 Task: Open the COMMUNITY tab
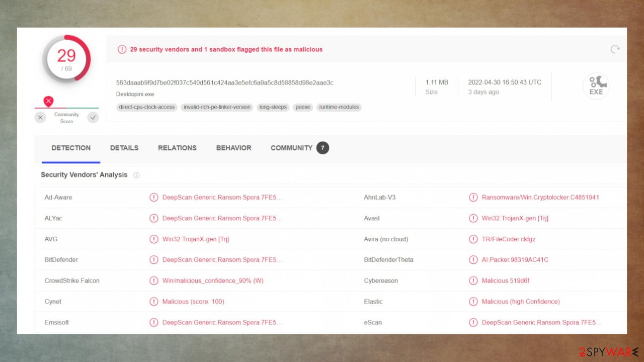[x=292, y=148]
